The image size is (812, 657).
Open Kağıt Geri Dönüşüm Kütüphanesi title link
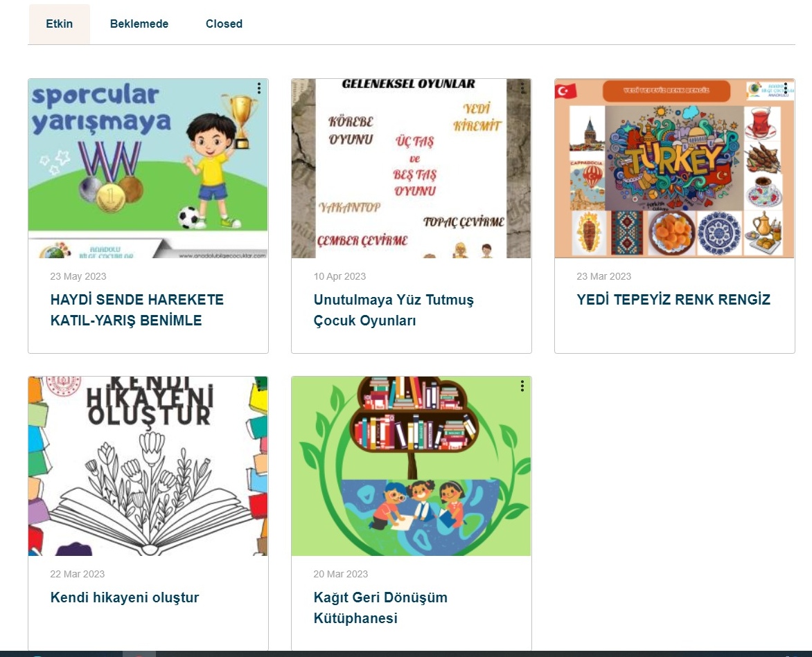380,608
